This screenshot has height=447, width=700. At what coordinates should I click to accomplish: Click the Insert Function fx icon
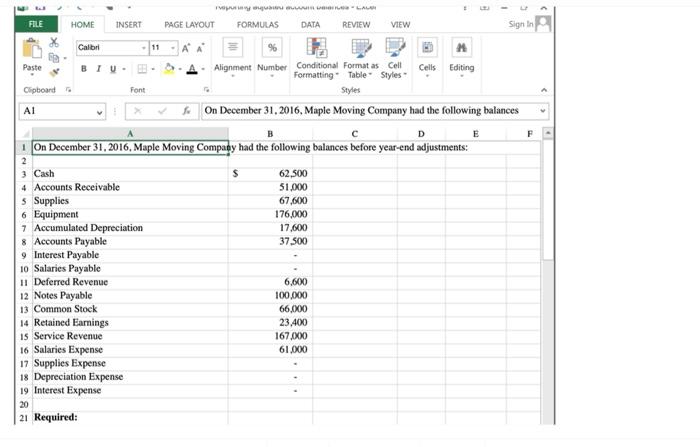(186, 111)
